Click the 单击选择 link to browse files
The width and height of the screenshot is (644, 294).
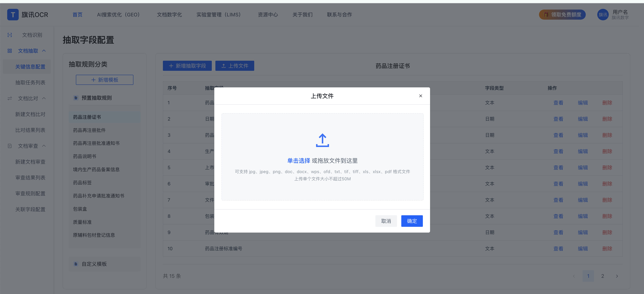coord(298,161)
